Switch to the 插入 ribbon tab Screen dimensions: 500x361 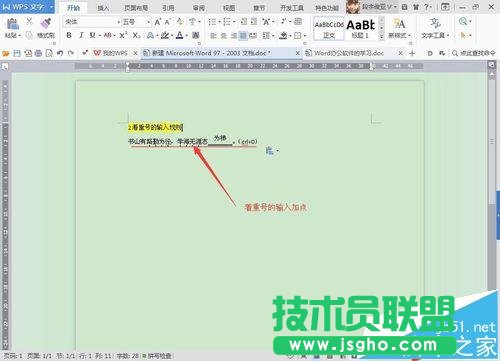(x=103, y=8)
